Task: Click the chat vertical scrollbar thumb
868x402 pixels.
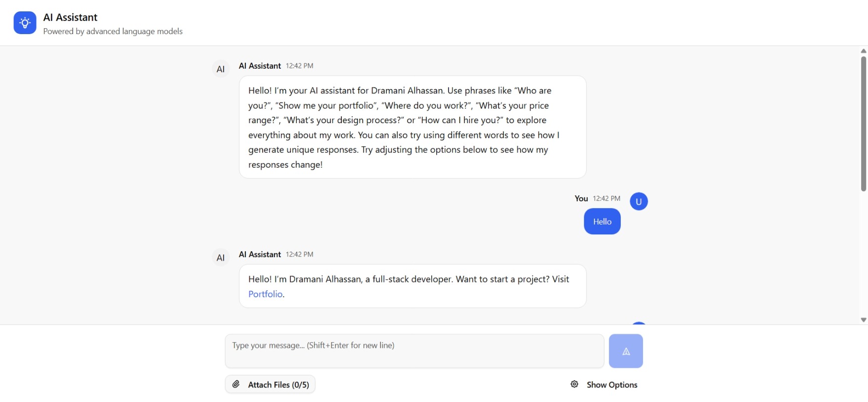Action: (863, 124)
